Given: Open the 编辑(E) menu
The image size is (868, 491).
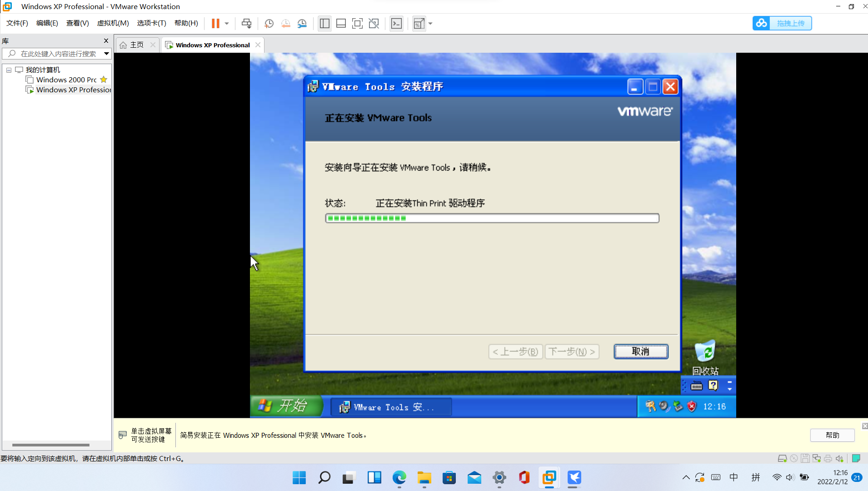Looking at the screenshot, I should click(x=47, y=23).
